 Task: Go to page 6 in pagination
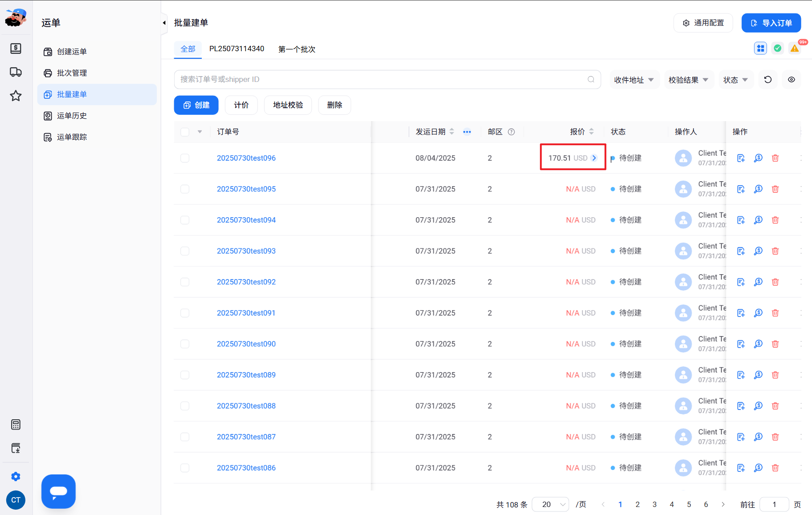point(706,504)
